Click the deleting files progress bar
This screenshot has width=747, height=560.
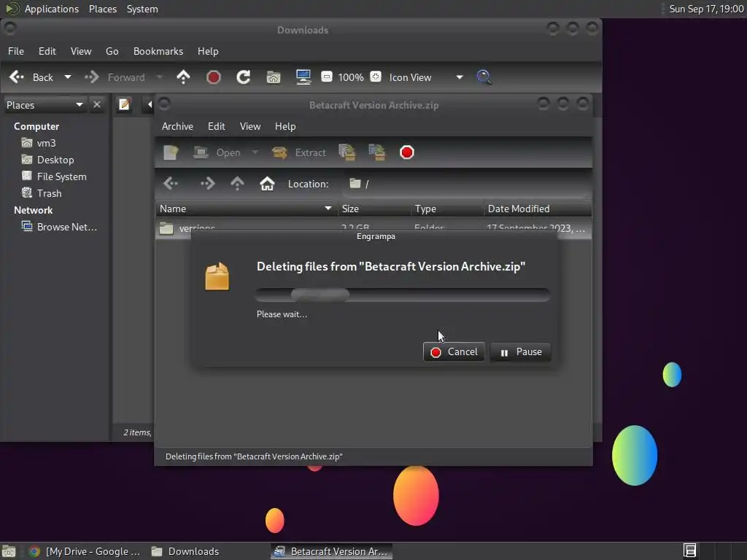click(403, 295)
